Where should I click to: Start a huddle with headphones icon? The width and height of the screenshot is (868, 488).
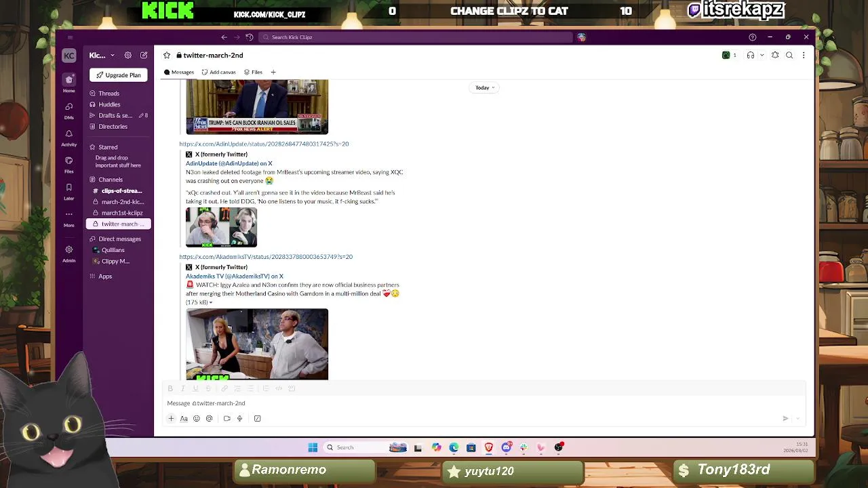click(x=750, y=56)
